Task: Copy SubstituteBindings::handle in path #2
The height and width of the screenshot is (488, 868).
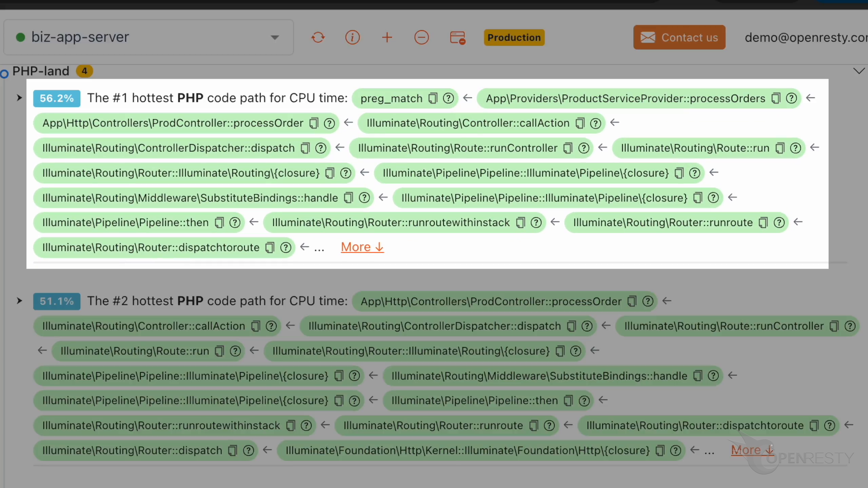Action: tap(698, 376)
